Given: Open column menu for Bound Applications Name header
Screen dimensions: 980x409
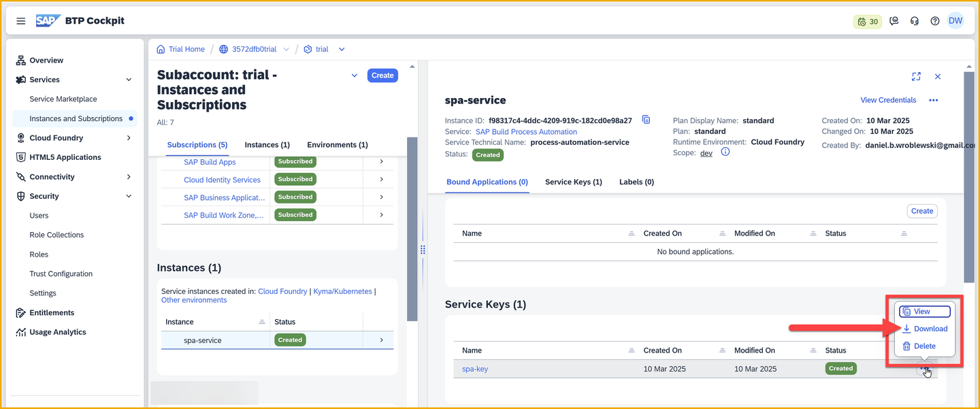Looking at the screenshot, I should pos(632,233).
